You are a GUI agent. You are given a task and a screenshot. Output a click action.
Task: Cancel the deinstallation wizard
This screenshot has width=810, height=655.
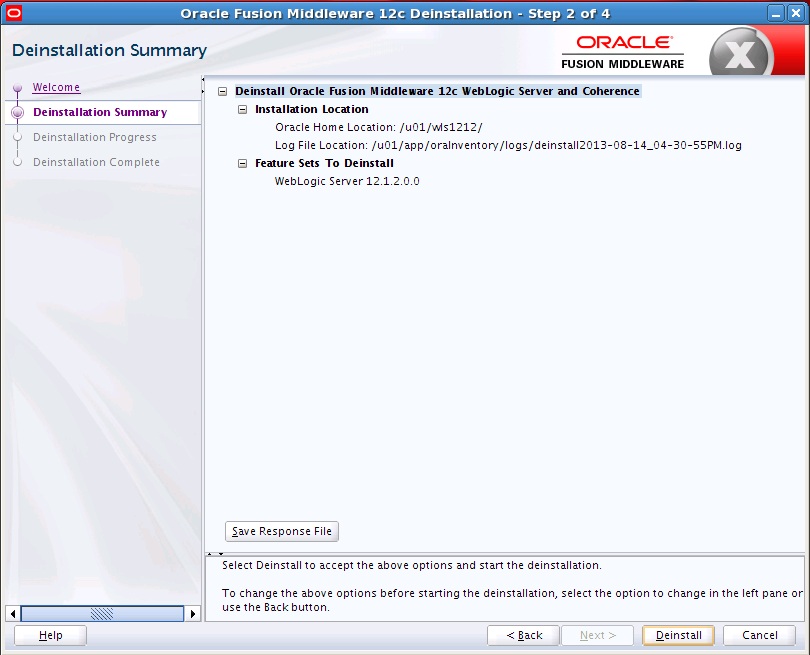click(x=759, y=635)
